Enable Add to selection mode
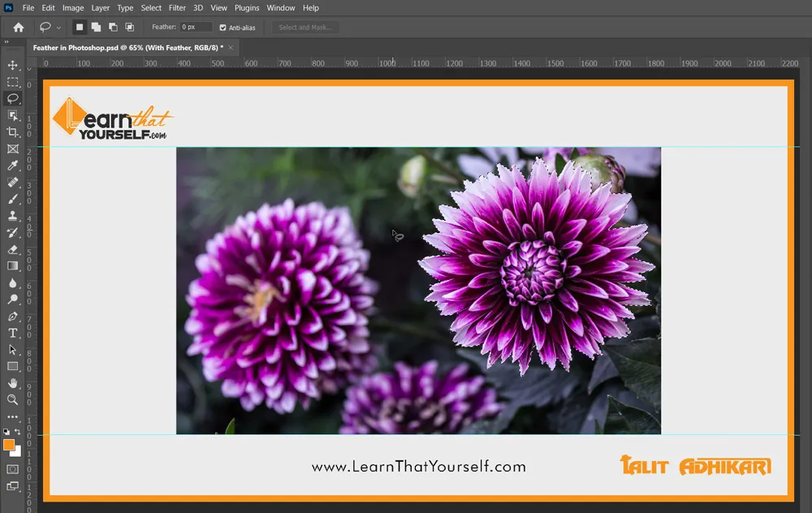 (x=96, y=28)
